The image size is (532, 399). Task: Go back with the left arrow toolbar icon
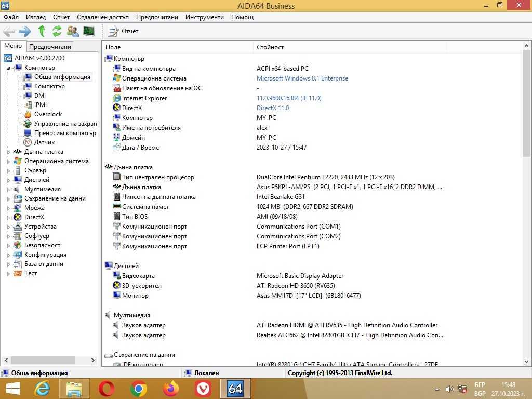pyautogui.click(x=9, y=32)
